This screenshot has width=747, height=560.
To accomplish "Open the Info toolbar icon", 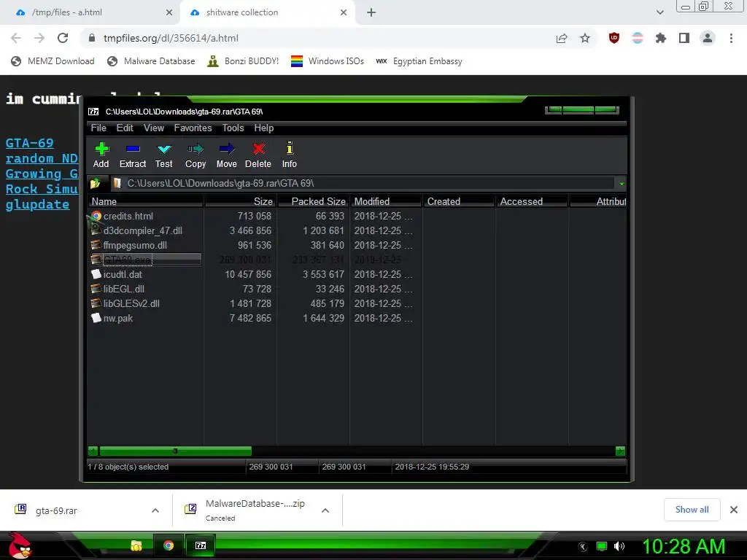I will (x=289, y=155).
